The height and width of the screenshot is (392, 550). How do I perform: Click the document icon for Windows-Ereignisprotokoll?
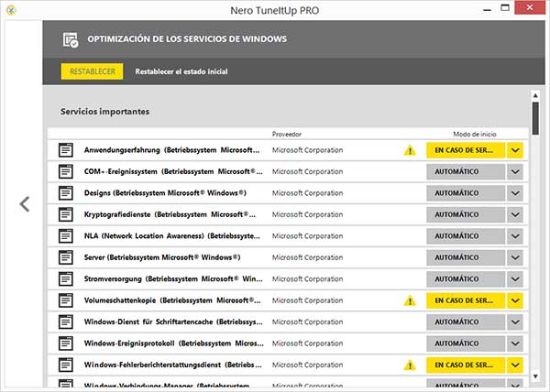66,343
